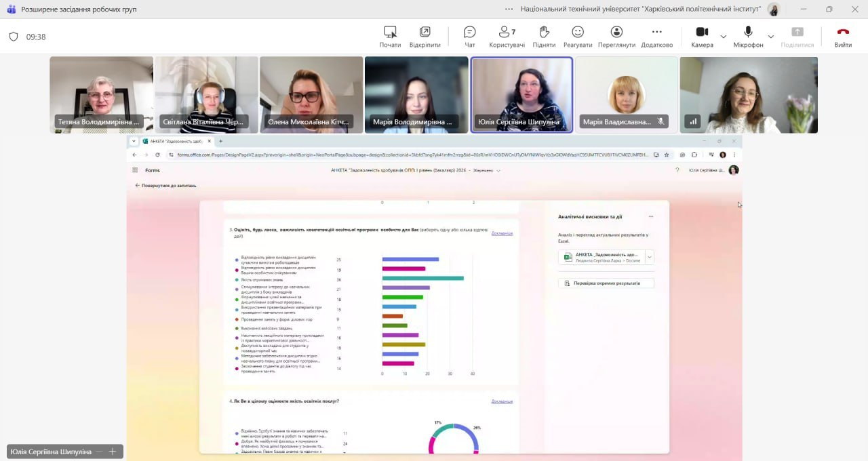Open the Додатково more actions menu
The height and width of the screenshot is (461, 868).
656,37
